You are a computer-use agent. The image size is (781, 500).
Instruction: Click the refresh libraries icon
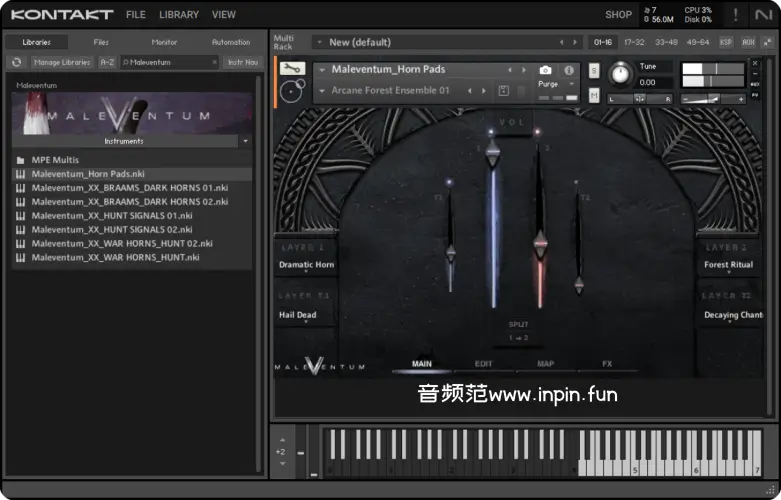click(x=16, y=62)
